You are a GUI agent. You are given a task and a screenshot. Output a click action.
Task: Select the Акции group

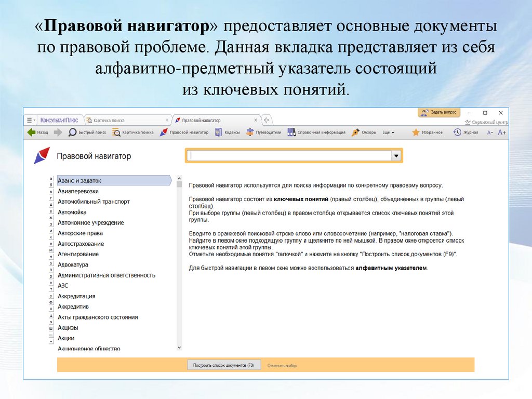66,338
